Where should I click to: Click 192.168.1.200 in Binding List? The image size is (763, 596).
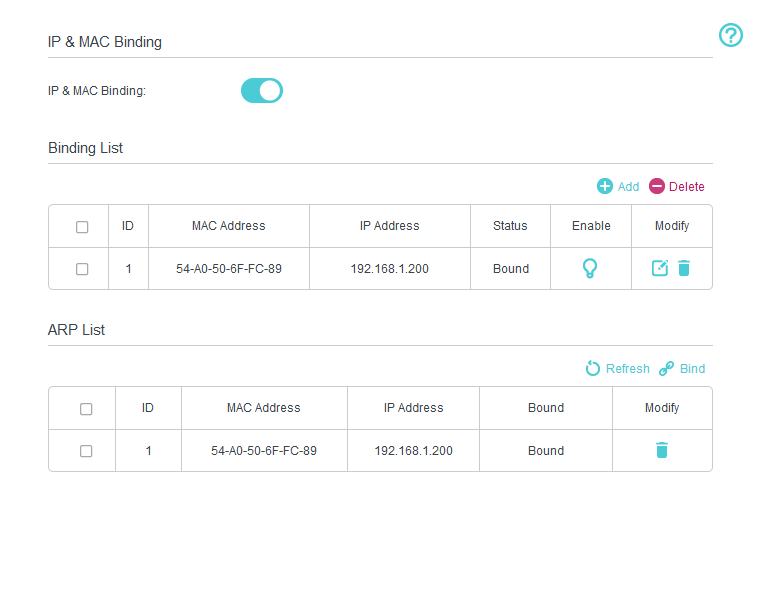coord(389,269)
